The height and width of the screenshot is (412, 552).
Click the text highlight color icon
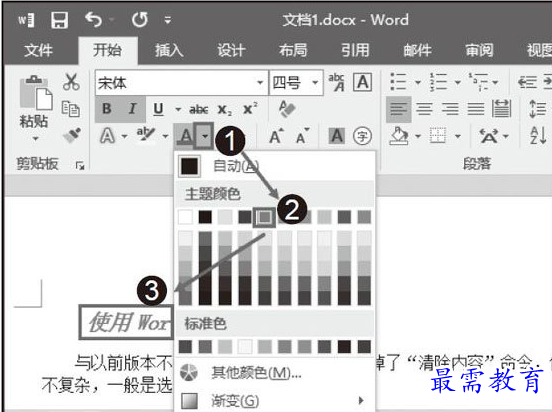(x=146, y=135)
